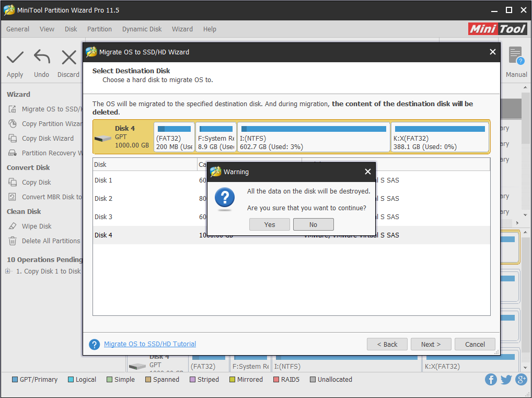Confirm the warning by clicking Yes
Image resolution: width=532 pixels, height=398 pixels.
pos(269,224)
